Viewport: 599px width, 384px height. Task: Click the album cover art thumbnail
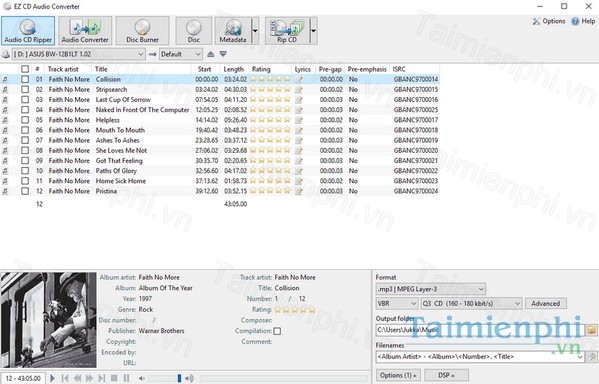tap(49, 319)
